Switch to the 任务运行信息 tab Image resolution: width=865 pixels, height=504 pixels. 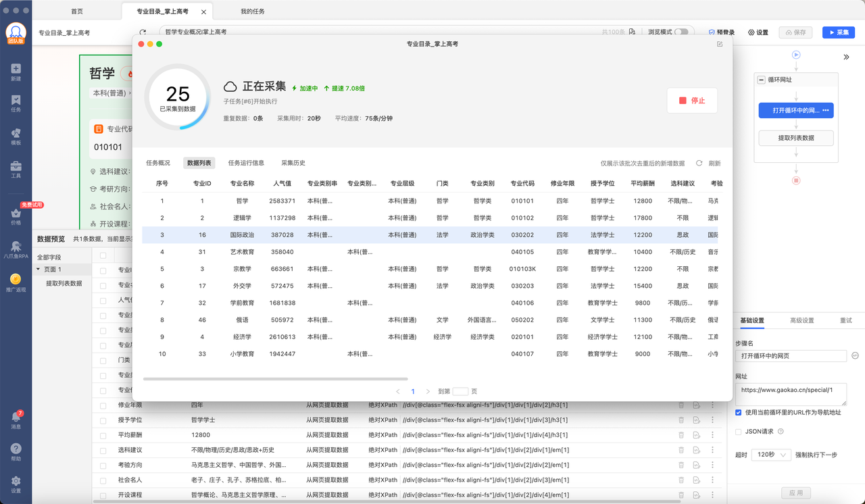(246, 163)
